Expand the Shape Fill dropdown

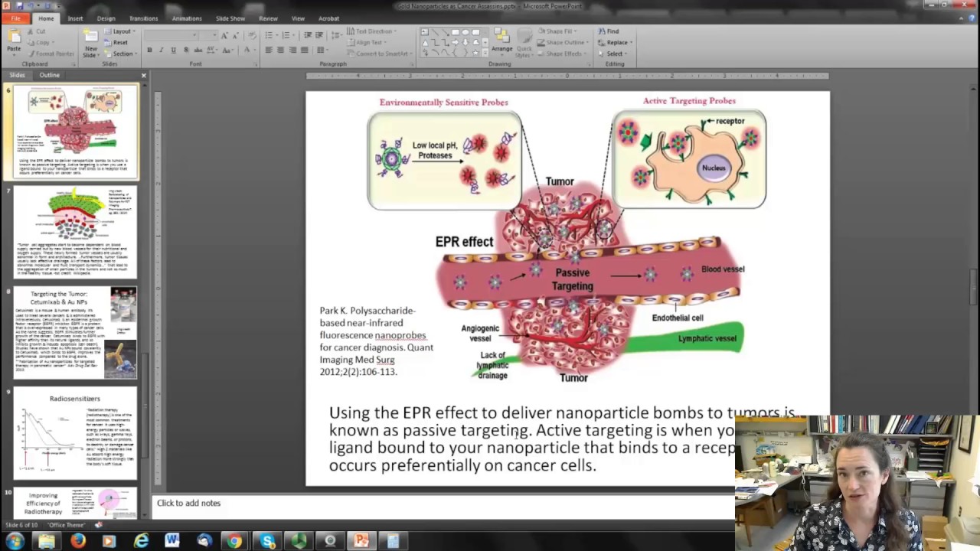[556, 31]
